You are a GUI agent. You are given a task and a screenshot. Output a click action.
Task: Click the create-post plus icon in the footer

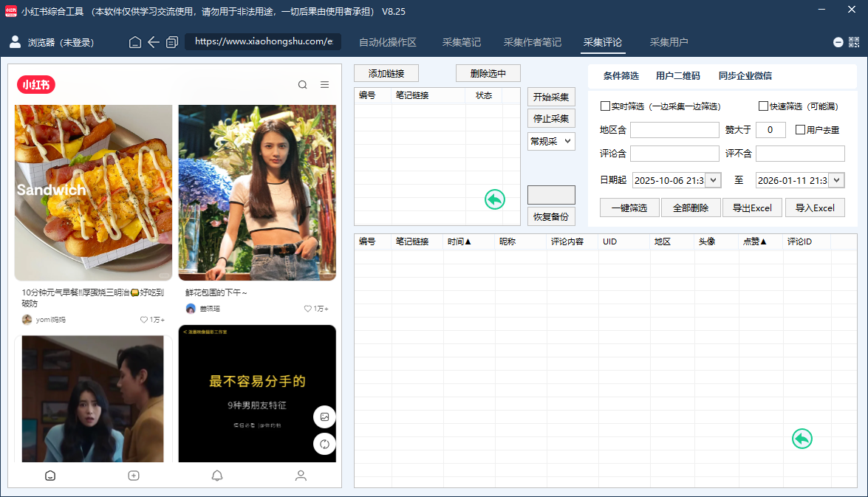tap(134, 476)
